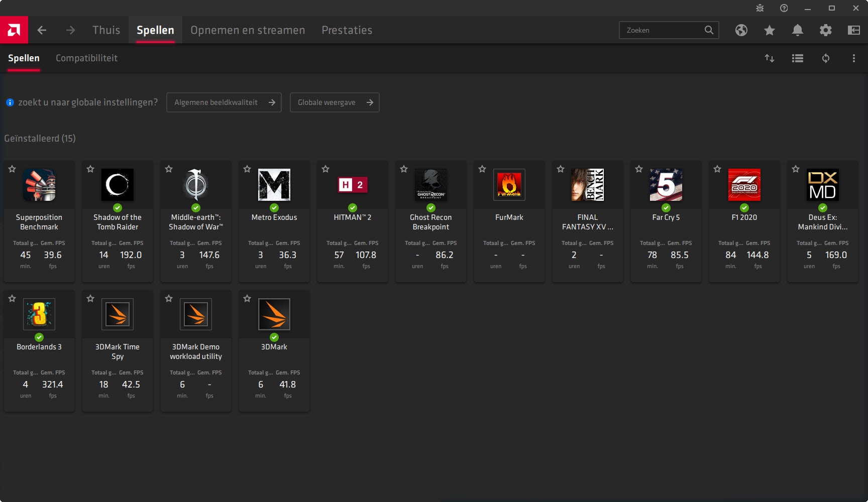Favorite Metro Exodus with its star
This screenshot has width=868, height=502.
[x=247, y=169]
